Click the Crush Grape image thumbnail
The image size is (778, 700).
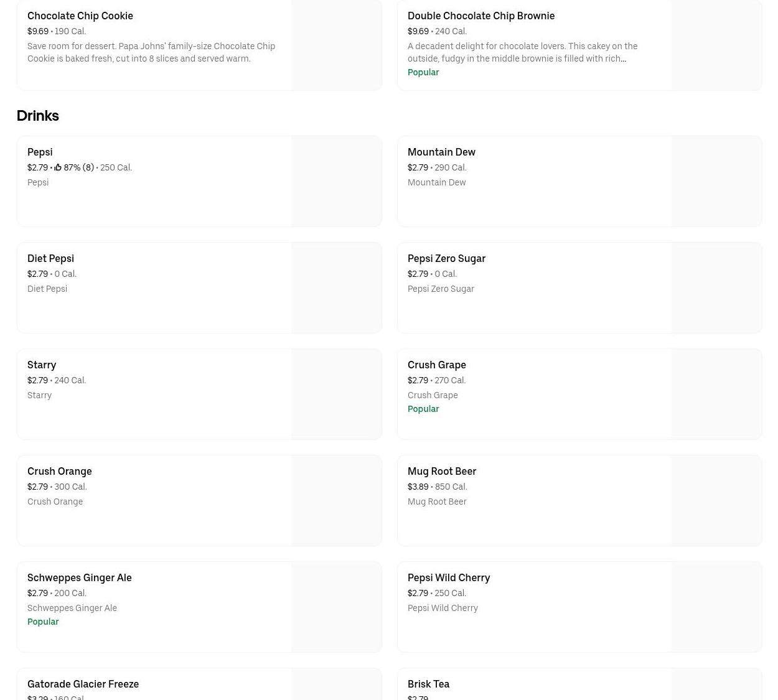(x=716, y=394)
